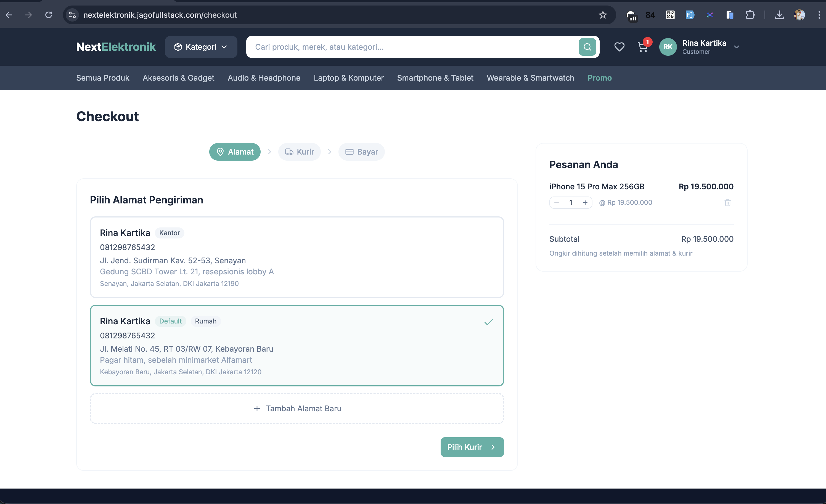Decrease iPhone quantity with minus button
The image size is (826, 504).
557,202
